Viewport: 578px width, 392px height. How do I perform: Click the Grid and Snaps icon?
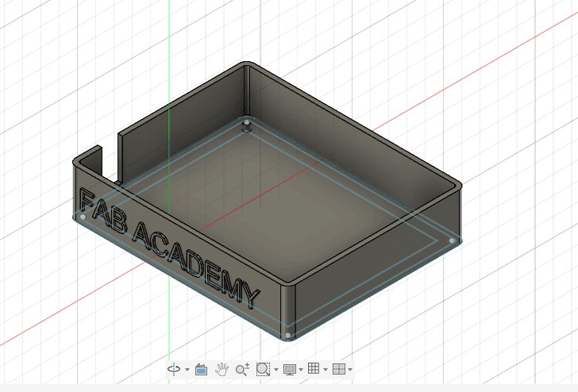pyautogui.click(x=314, y=368)
